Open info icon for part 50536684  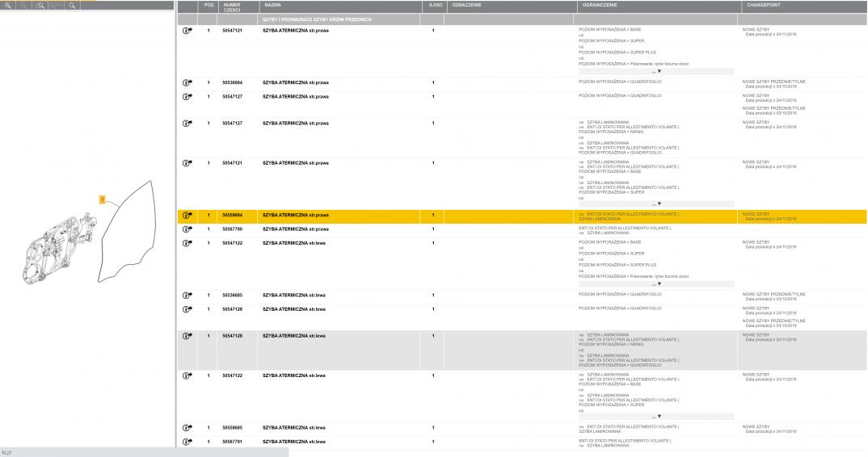pos(188,83)
